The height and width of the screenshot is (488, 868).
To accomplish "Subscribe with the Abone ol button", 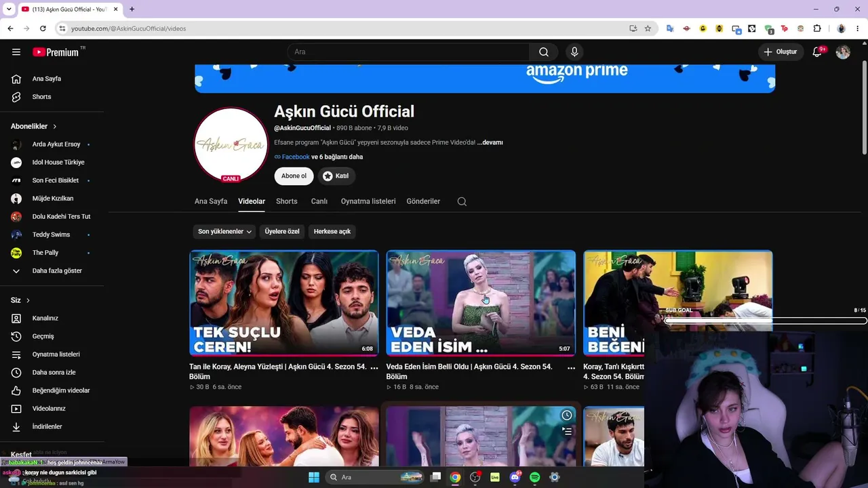I will coord(294,176).
